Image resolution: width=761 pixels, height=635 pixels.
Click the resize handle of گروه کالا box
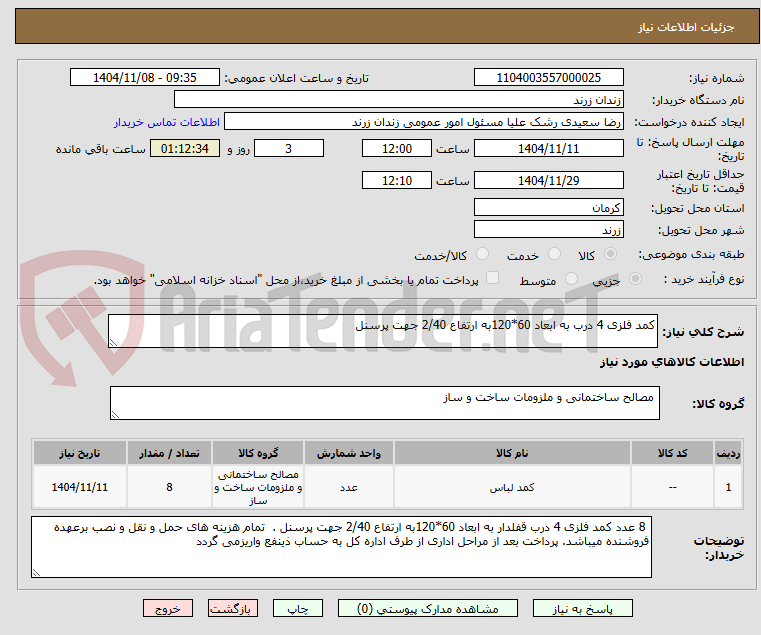click(115, 415)
